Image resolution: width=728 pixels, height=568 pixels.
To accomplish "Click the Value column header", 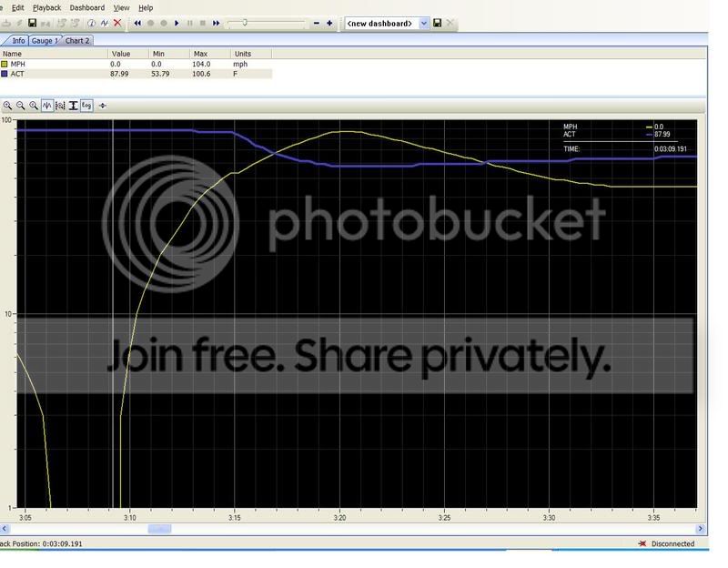I will pyautogui.click(x=128, y=54).
